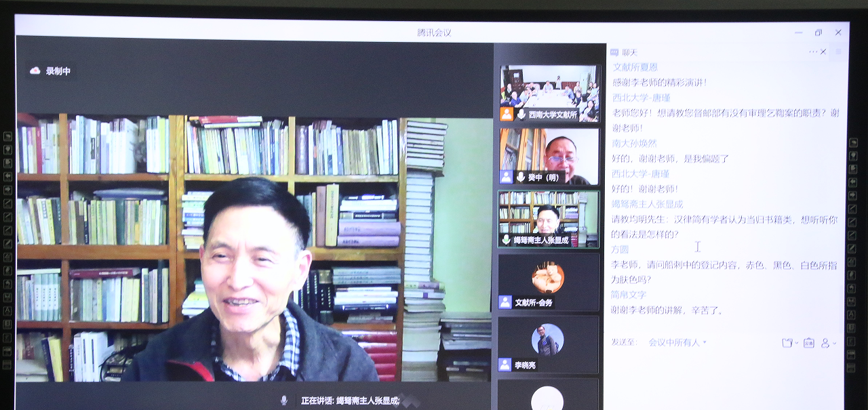Expand the 会议中所有人 recipient dropdown

pyautogui.click(x=704, y=343)
